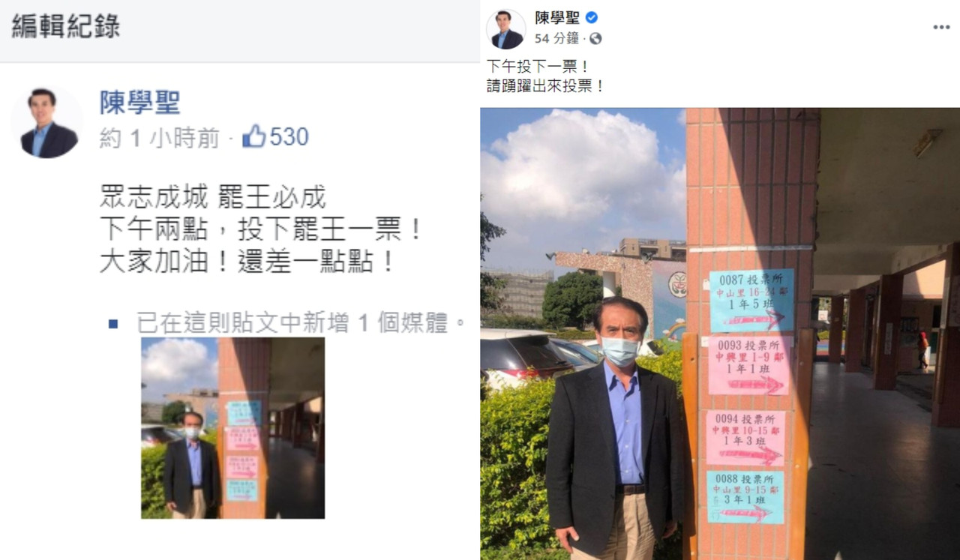Screen dimensions: 960x560
Task: Open 陳學聖 profile picture in edit history
Action: tap(46, 121)
